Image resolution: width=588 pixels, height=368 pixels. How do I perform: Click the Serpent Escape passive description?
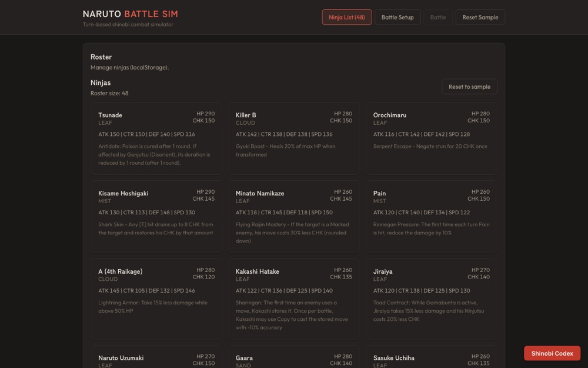(x=430, y=146)
